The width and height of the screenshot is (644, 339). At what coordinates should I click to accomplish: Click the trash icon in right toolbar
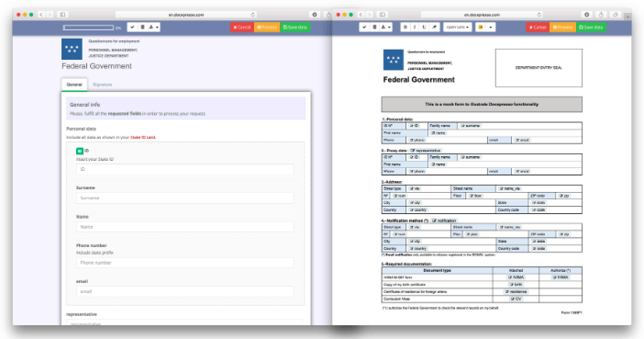[x=374, y=28]
